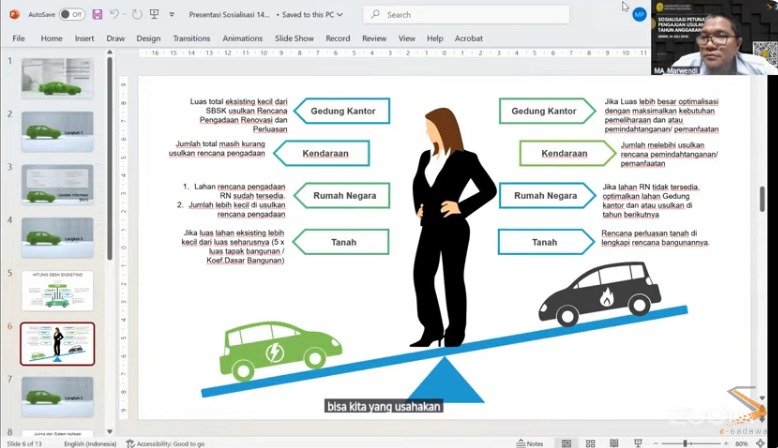Switch to the Home tab

pos(52,38)
